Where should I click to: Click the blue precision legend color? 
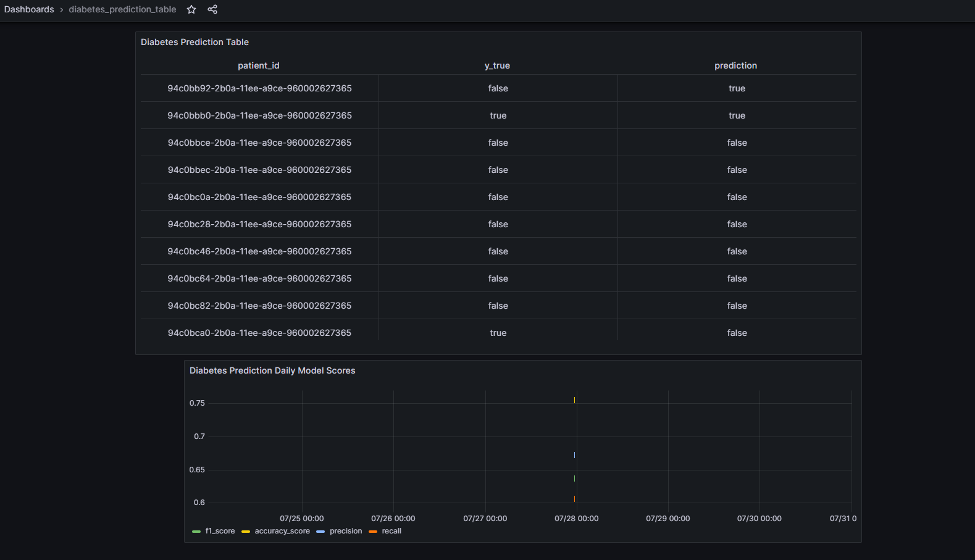click(x=320, y=532)
